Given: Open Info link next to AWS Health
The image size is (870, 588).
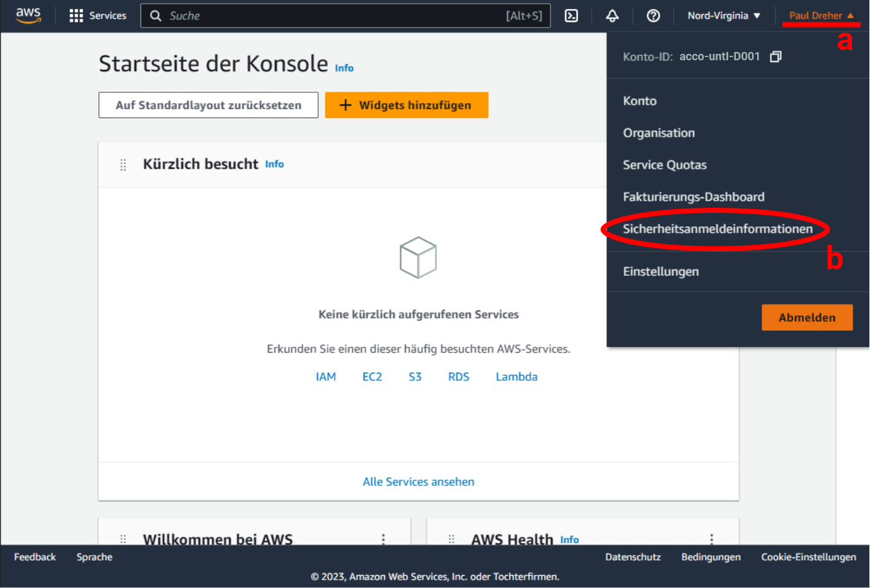Looking at the screenshot, I should pyautogui.click(x=569, y=540).
